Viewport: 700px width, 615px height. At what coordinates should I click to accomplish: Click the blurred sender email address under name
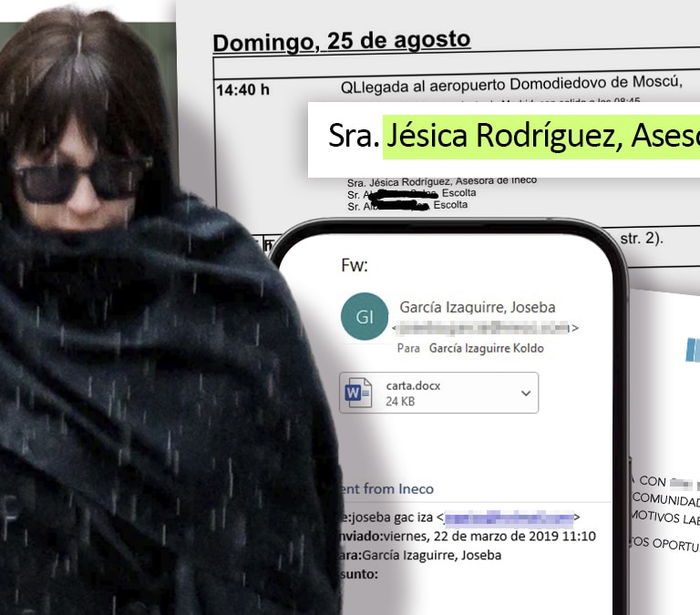click(x=484, y=327)
